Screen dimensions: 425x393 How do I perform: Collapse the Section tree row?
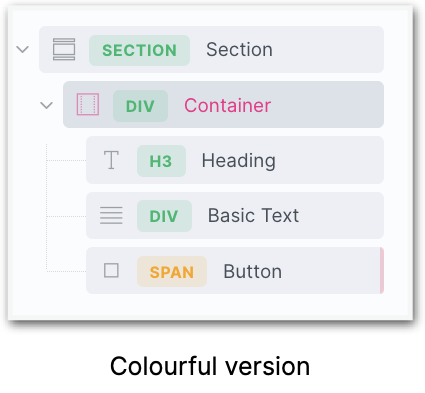click(x=23, y=50)
